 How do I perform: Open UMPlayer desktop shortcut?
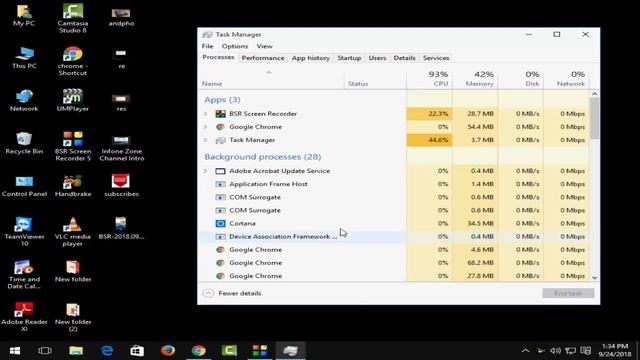click(73, 100)
